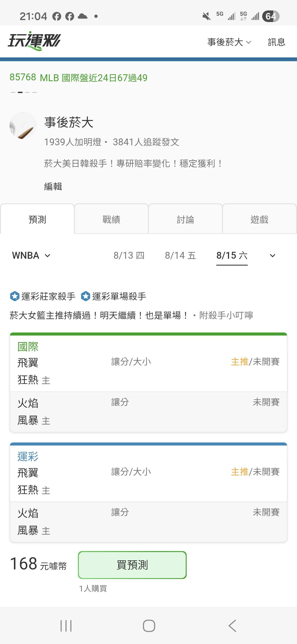
Task: Open the recent apps navigation button
Action: 66,626
